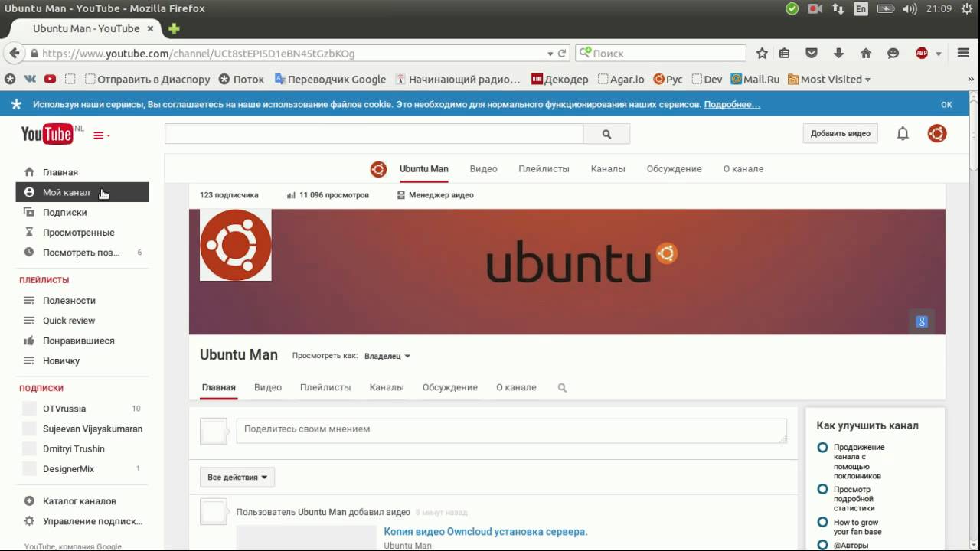Expand the Most Visited bookmarks folder

click(829, 79)
